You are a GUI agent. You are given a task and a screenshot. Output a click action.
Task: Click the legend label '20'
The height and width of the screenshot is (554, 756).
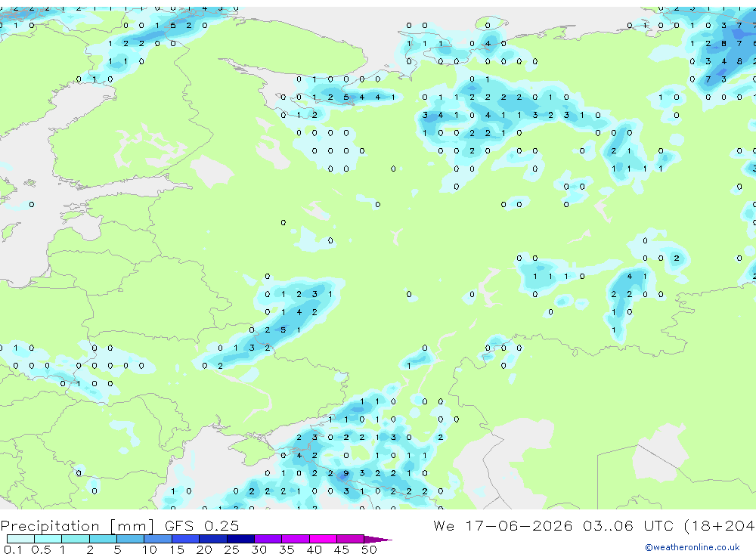(204, 549)
